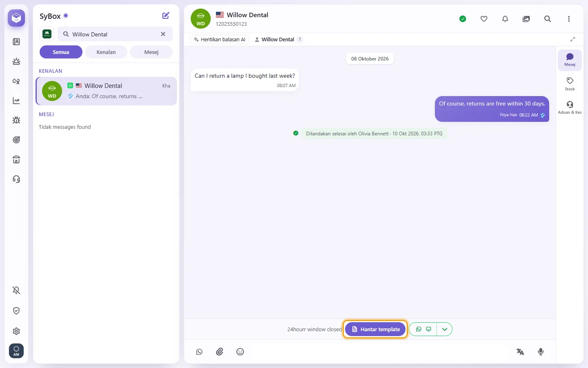
Task: Open the three-dot more options menu
Action: pos(569,19)
